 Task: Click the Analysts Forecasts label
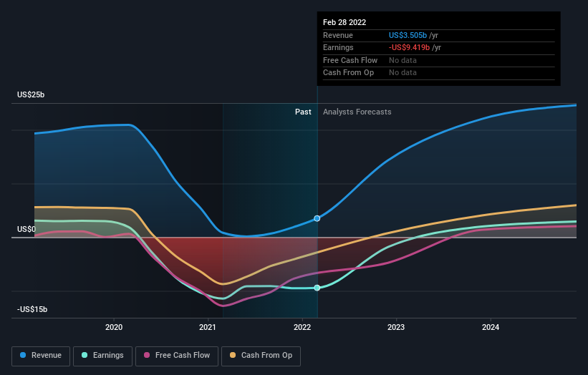[x=357, y=112]
